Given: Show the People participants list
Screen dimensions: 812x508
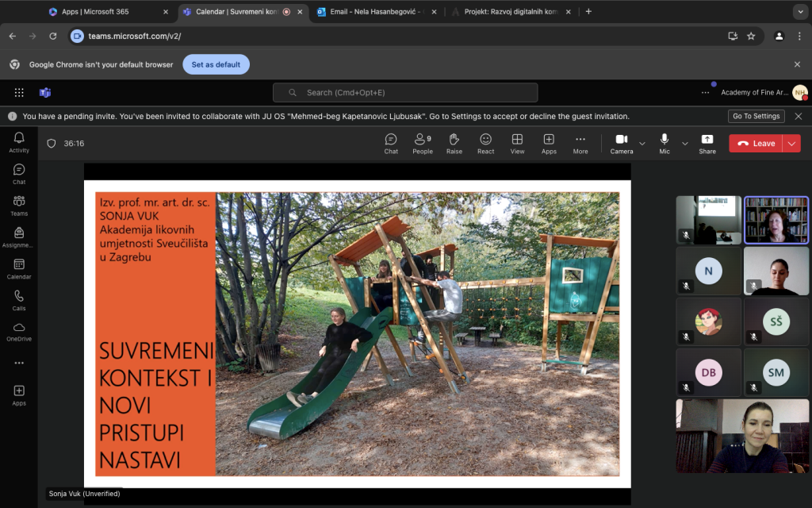Looking at the screenshot, I should 423,143.
